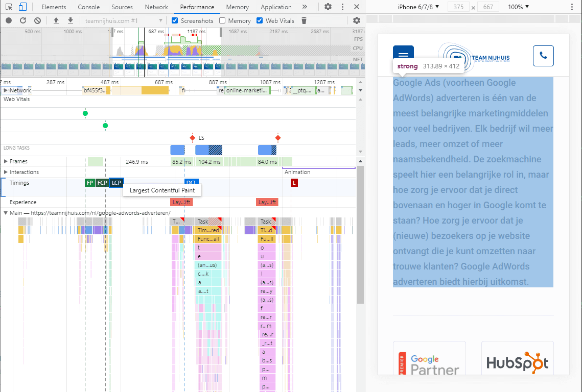Image resolution: width=582 pixels, height=392 pixels.
Task: Click the second green Web Vitals dot
Action: pyautogui.click(x=105, y=126)
